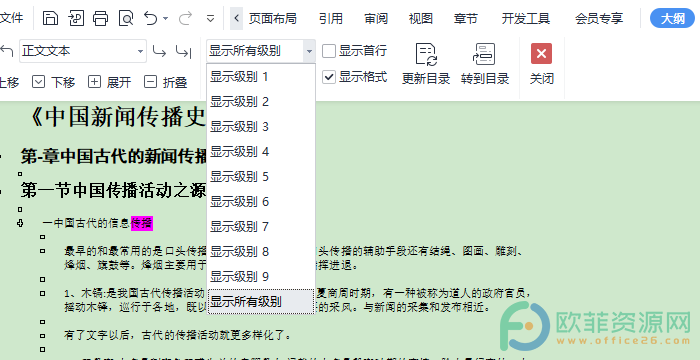Screen dimensions: 700x360
Task: Click the 文件 menu
Action: click(x=11, y=18)
